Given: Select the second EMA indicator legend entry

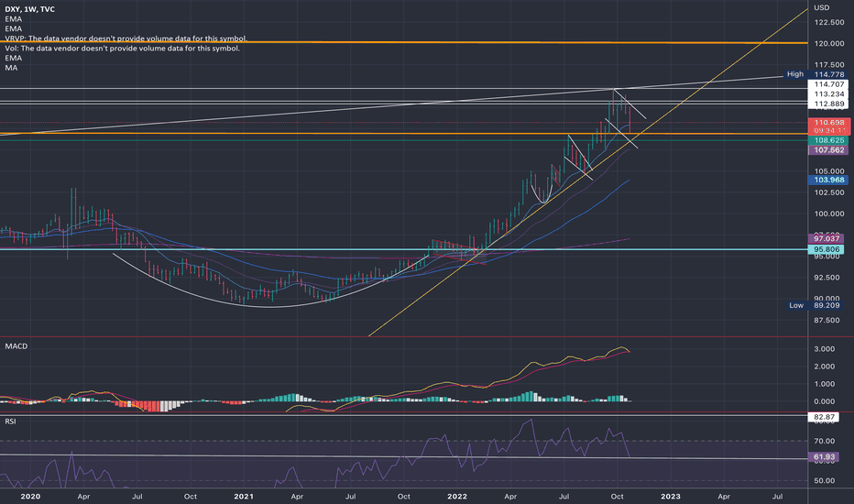Looking at the screenshot, I should click(x=14, y=29).
